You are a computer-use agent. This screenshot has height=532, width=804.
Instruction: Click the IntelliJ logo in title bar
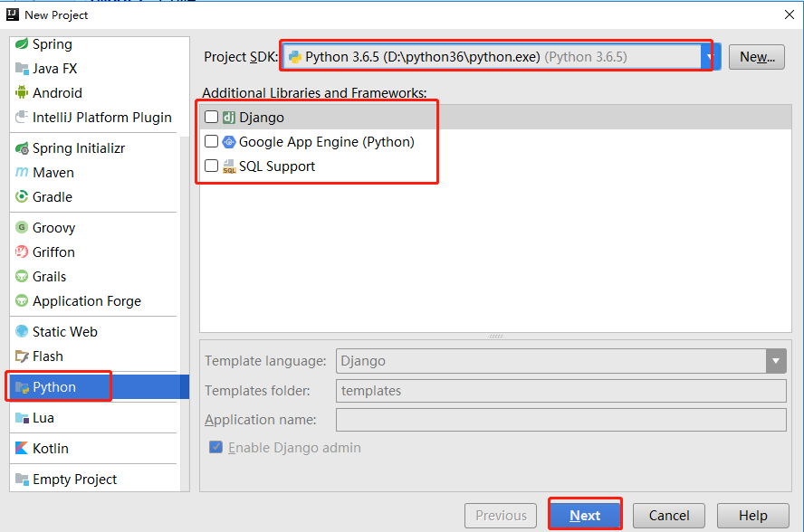[x=13, y=14]
